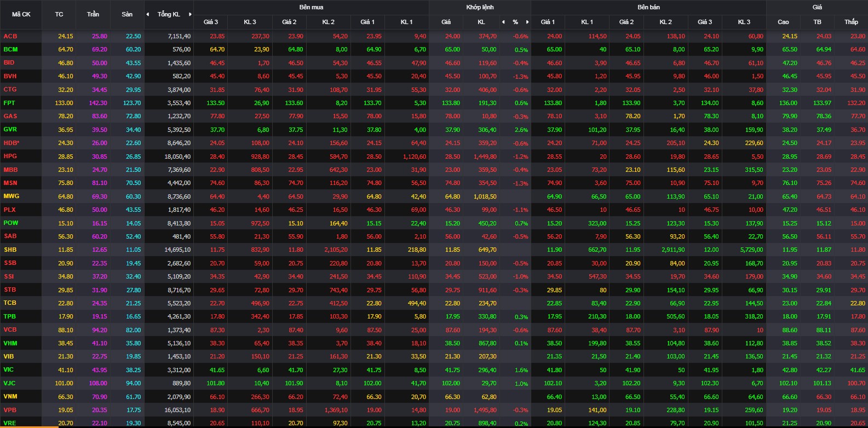Click the Trần column header
The image size is (868, 428).
pos(93,14)
